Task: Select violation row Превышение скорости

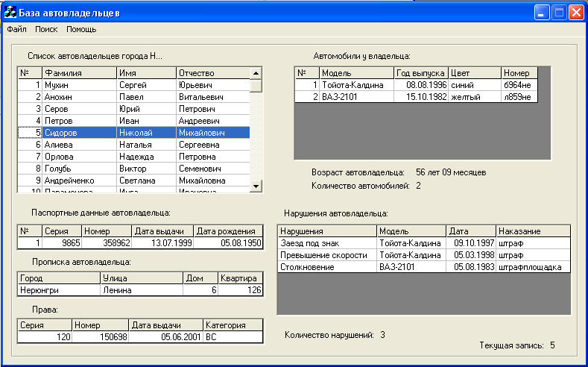Action: (x=424, y=255)
